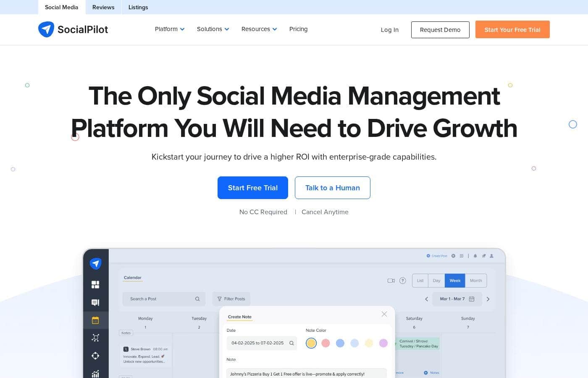Click the blue Start Free Trial button
The width and height of the screenshot is (588, 378).
[253, 188]
